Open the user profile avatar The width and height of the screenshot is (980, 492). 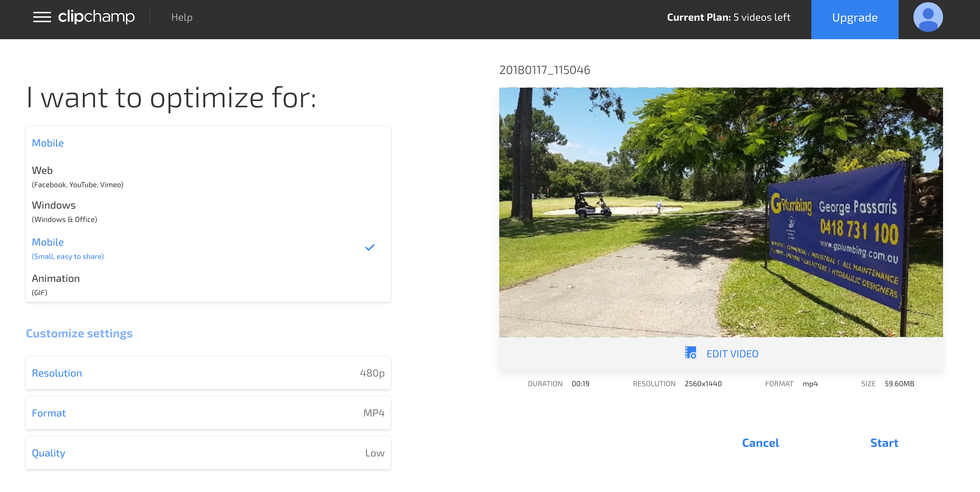coord(927,17)
